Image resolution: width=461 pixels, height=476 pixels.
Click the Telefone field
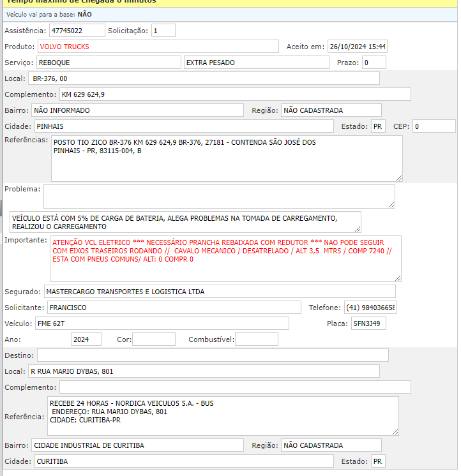(x=370, y=308)
